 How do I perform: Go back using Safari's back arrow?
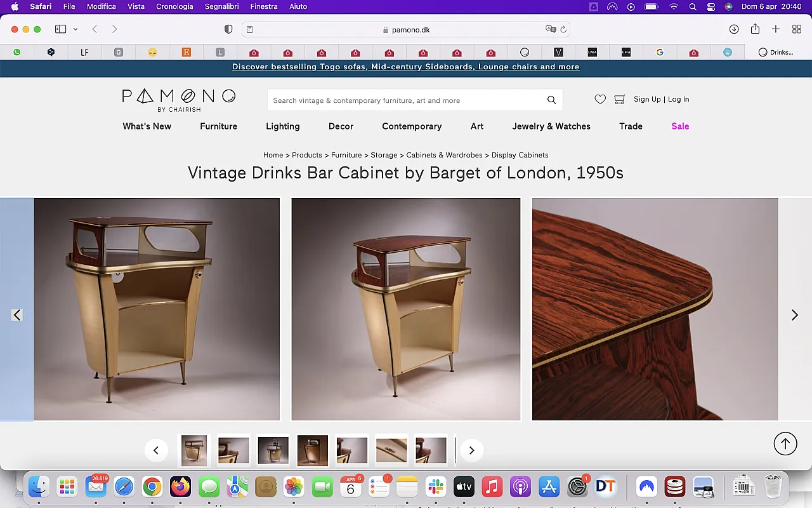click(x=95, y=29)
